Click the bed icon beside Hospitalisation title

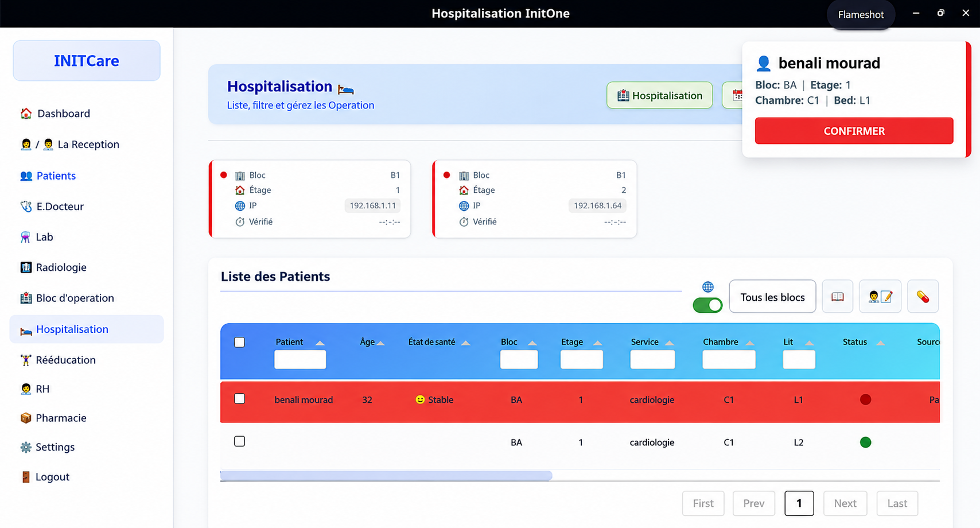[x=346, y=89]
